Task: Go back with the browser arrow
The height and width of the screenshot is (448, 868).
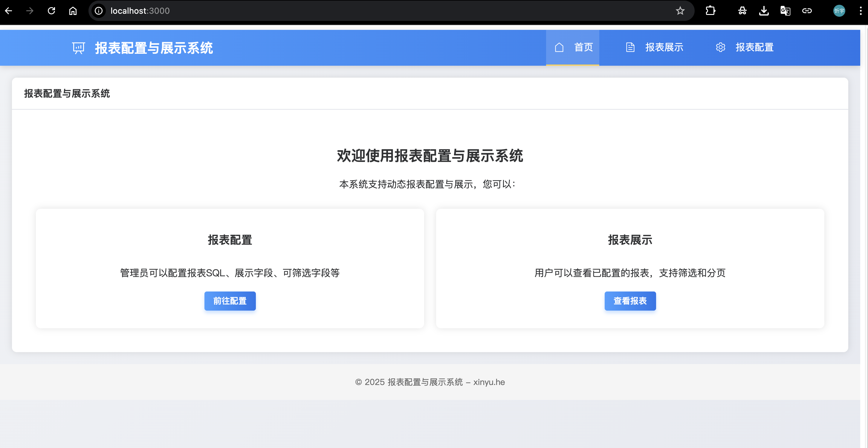Action: 9,11
